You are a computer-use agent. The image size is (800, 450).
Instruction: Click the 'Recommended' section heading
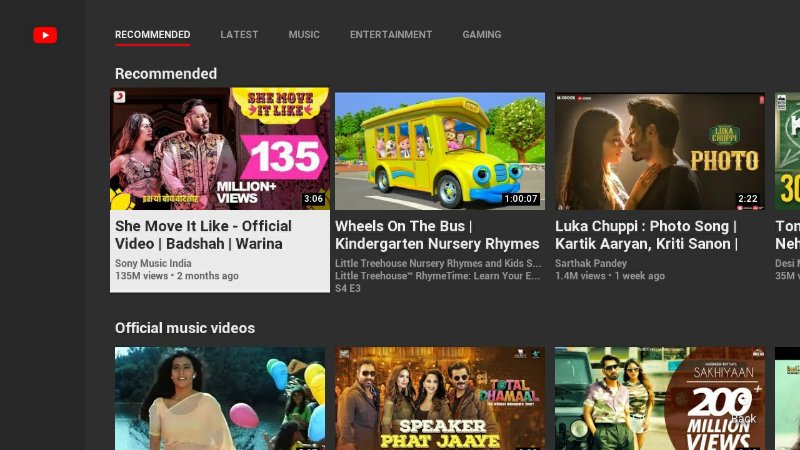[166, 73]
